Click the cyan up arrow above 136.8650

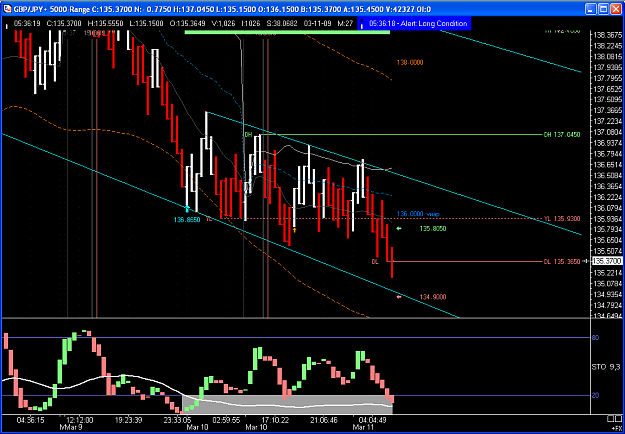[x=187, y=208]
